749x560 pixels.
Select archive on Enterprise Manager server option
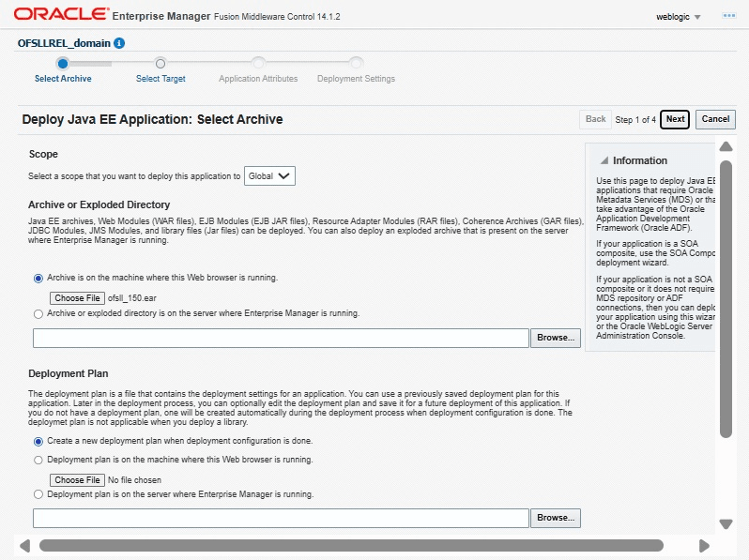[38, 313]
